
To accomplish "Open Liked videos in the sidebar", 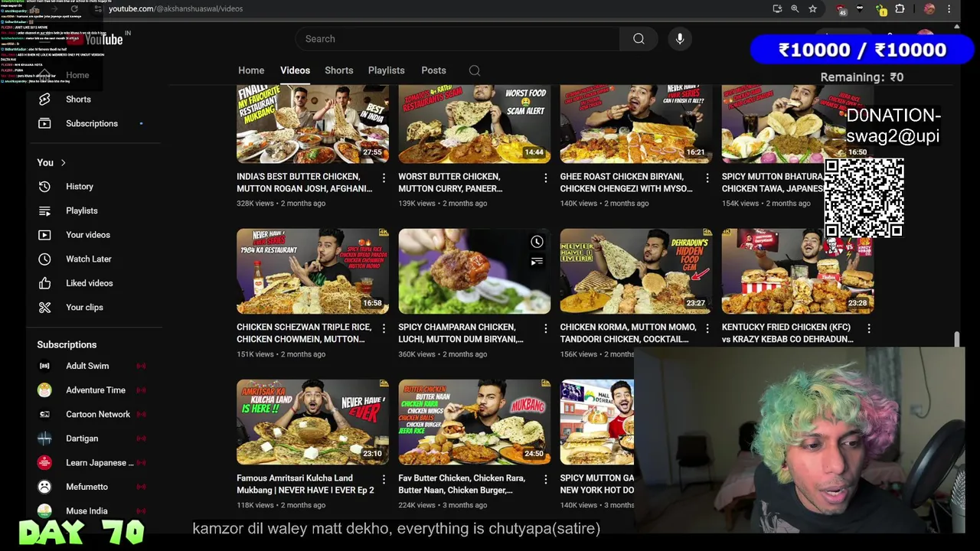I will [x=90, y=283].
